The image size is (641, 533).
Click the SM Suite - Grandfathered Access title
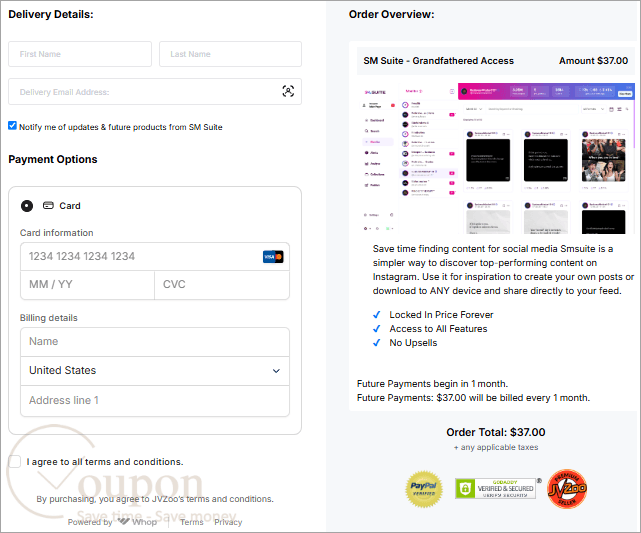coord(438,60)
